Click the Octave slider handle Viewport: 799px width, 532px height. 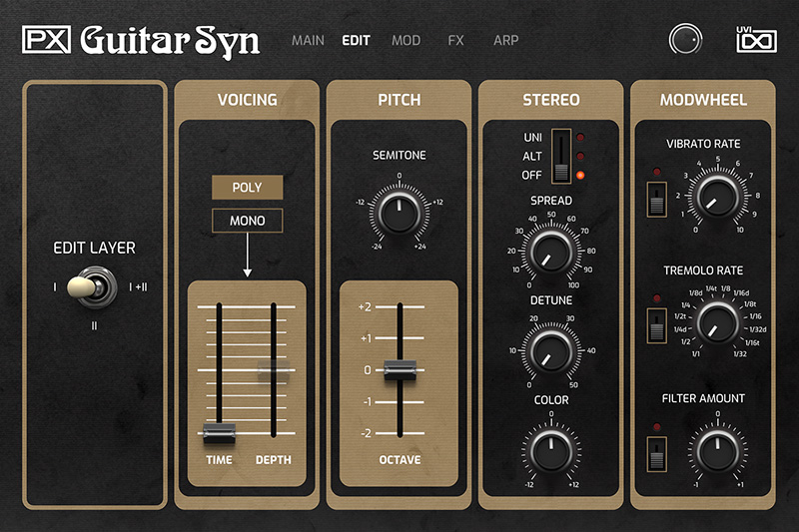pyautogui.click(x=399, y=368)
